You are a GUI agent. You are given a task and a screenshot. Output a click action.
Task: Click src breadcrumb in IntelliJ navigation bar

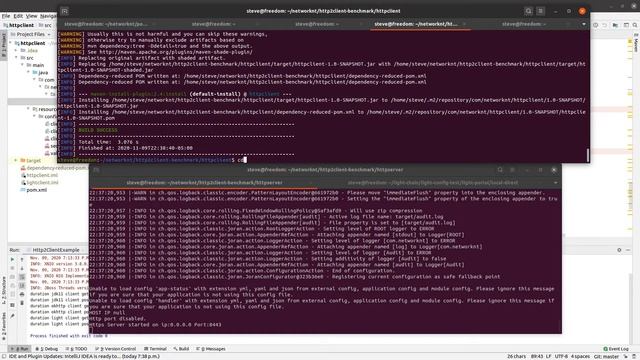coord(45,25)
